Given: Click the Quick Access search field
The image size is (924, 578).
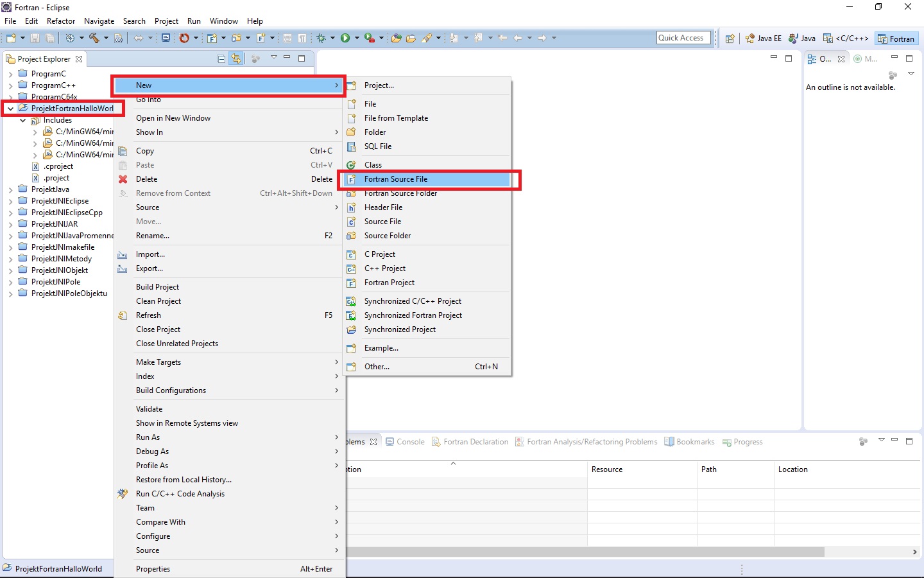Looking at the screenshot, I should 683,38.
